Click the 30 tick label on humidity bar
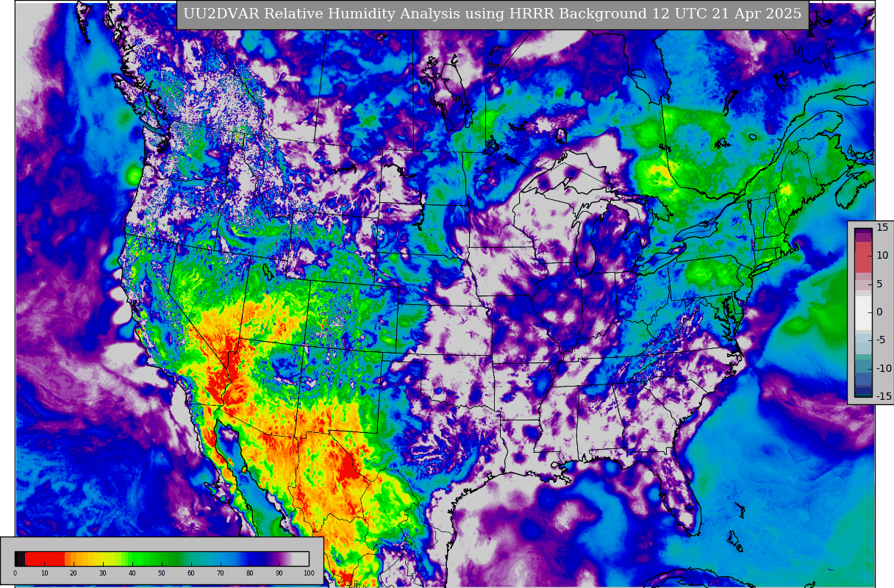The width and height of the screenshot is (894, 588). tap(103, 573)
